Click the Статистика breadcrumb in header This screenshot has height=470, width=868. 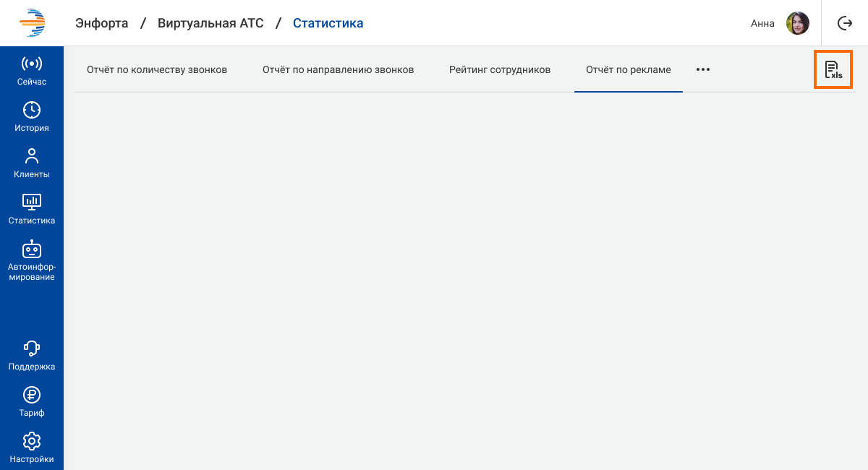coord(328,23)
